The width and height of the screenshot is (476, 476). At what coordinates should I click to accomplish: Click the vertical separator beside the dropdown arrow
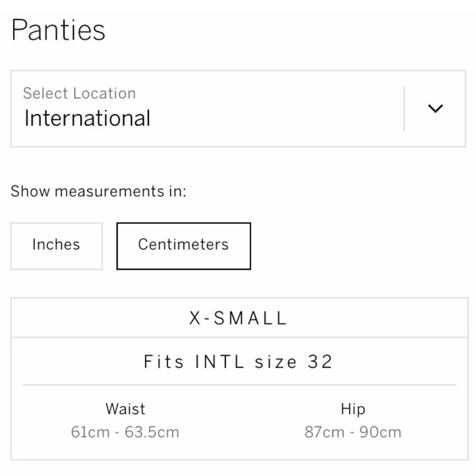(x=404, y=108)
